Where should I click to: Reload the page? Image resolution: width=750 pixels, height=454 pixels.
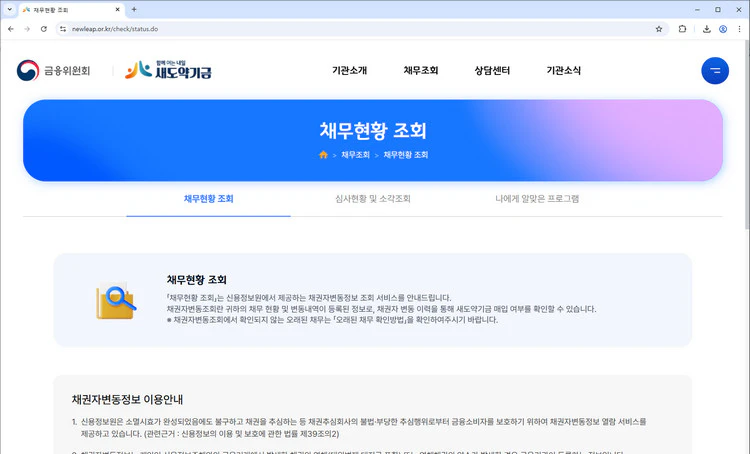(x=44, y=29)
